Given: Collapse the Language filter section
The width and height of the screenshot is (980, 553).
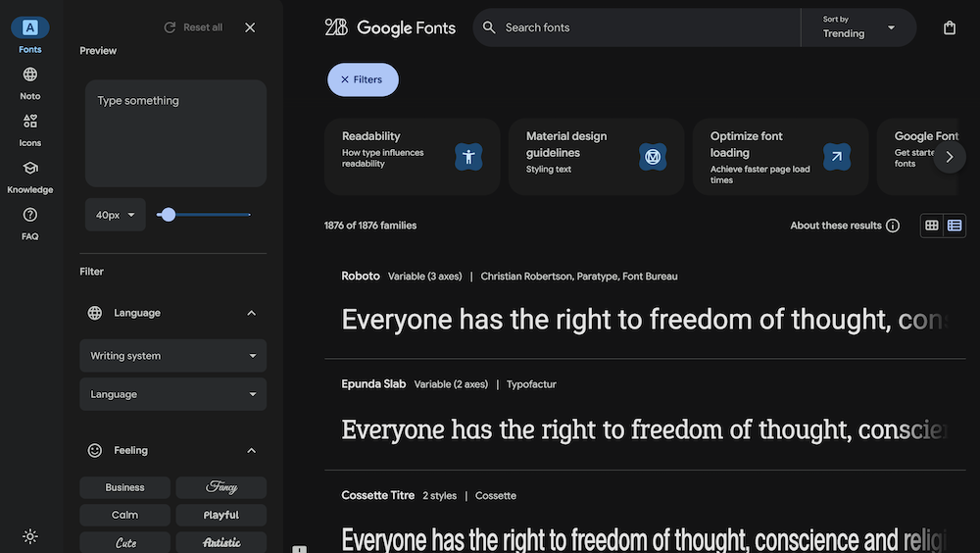Looking at the screenshot, I should point(251,313).
